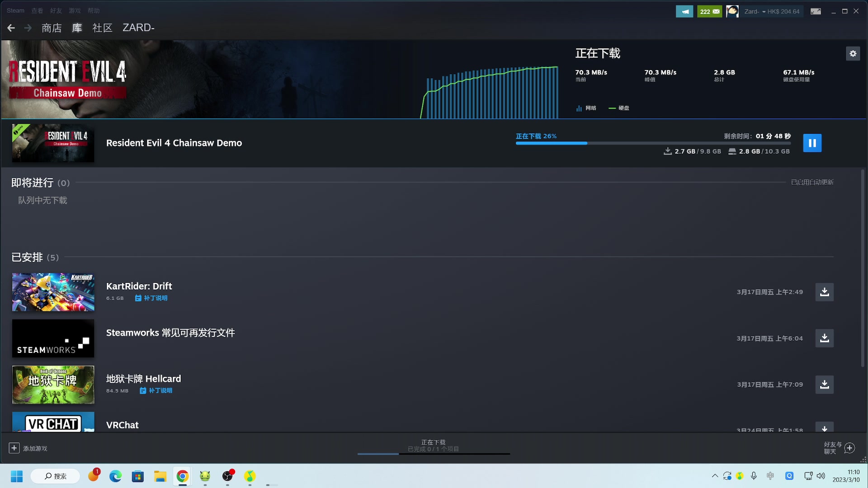Click the Add Game plus icon

[x=14, y=448]
